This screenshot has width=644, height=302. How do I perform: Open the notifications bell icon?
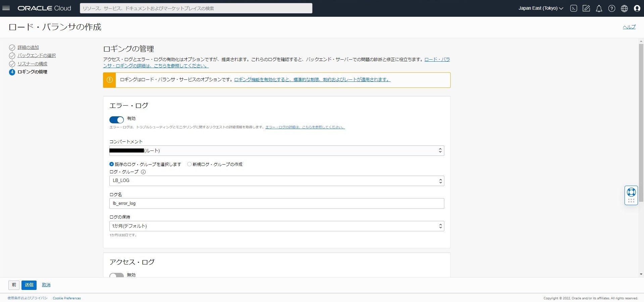tap(599, 8)
